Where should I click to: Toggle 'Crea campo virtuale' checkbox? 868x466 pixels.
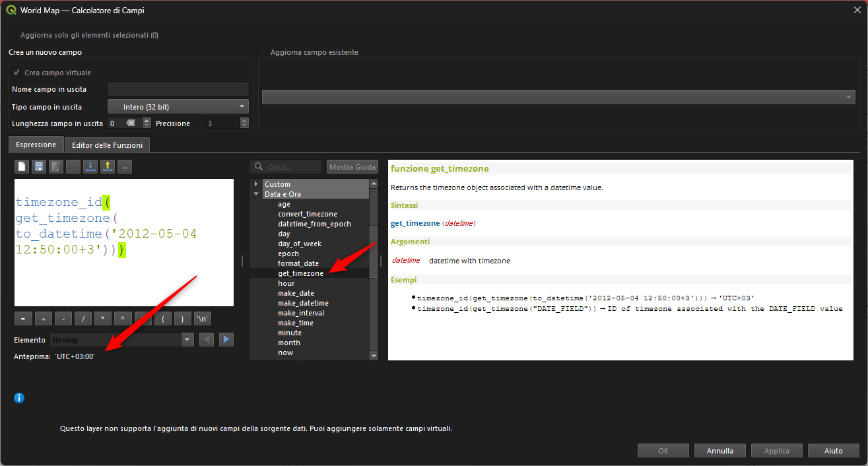pos(17,73)
